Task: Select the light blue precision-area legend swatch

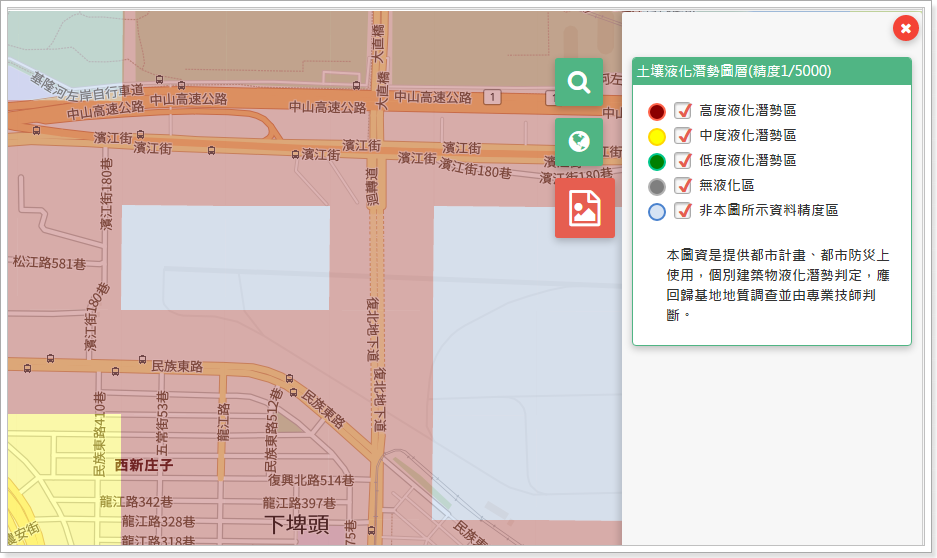Action: pyautogui.click(x=657, y=211)
